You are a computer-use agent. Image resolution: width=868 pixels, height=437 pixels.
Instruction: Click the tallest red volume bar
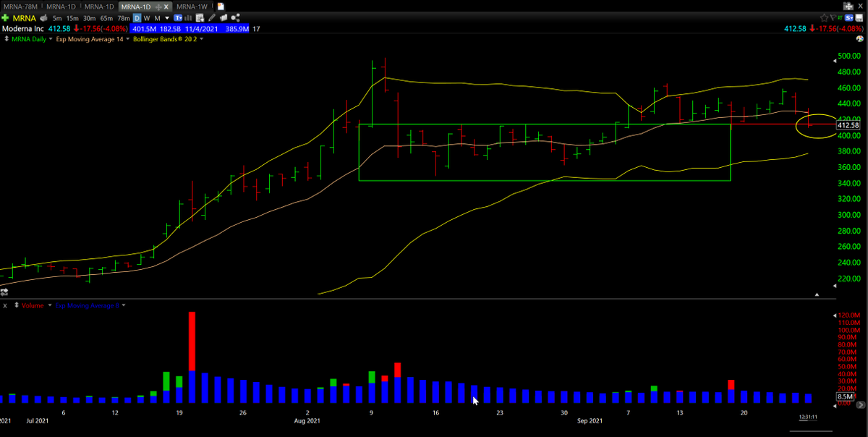click(192, 341)
